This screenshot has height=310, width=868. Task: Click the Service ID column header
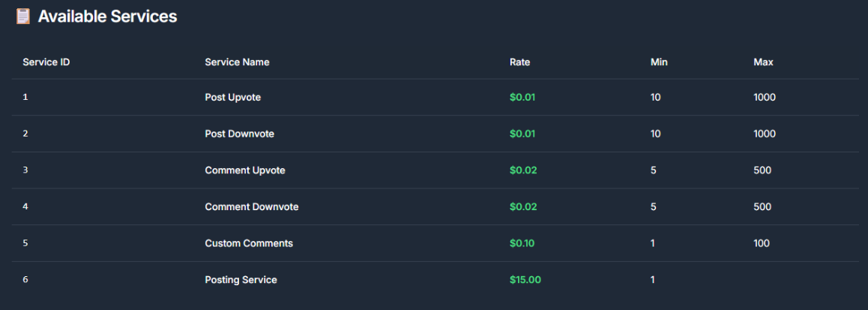point(46,62)
